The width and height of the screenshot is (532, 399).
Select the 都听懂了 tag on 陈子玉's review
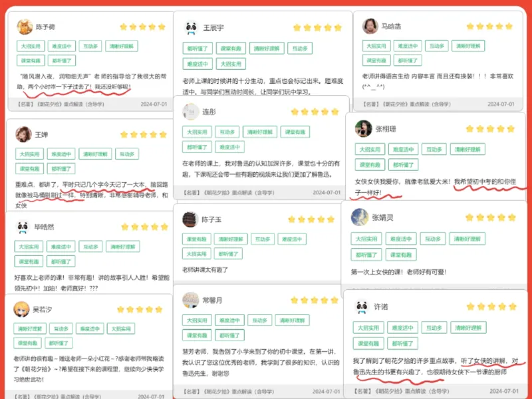click(228, 254)
